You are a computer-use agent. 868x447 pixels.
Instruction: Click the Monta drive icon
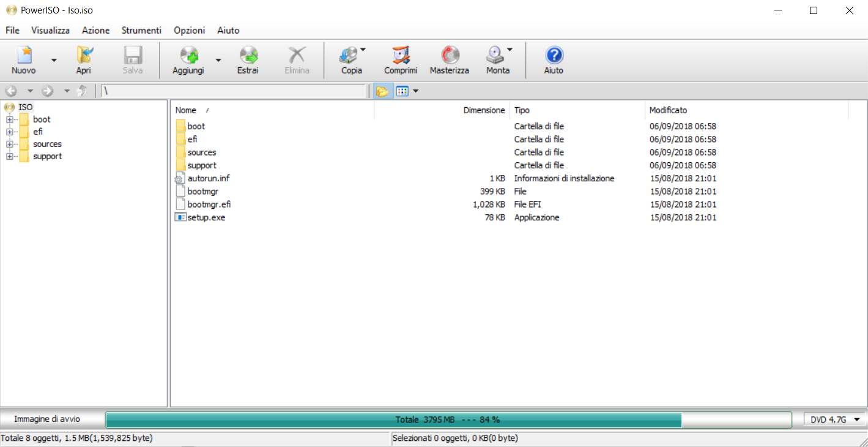[x=495, y=56]
